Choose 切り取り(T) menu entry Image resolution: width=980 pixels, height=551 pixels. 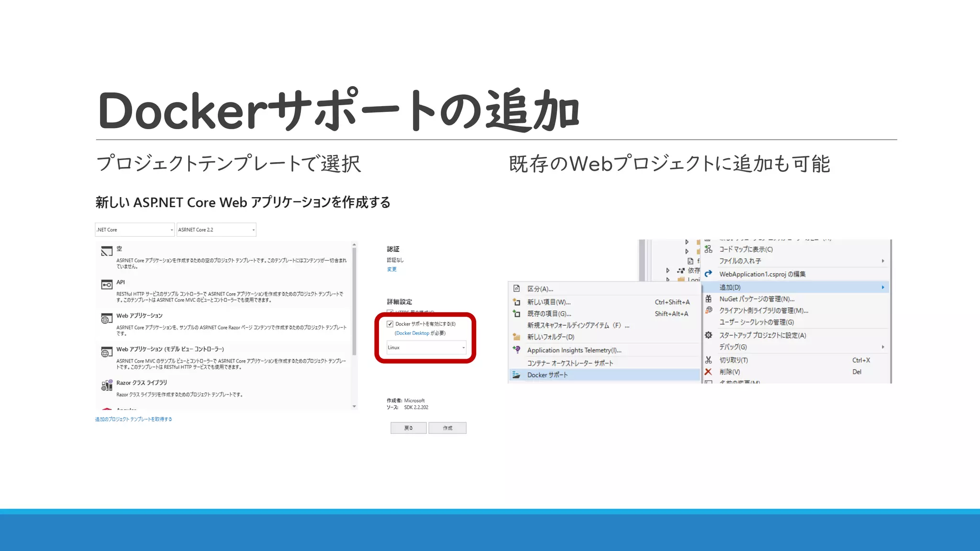[x=795, y=360]
